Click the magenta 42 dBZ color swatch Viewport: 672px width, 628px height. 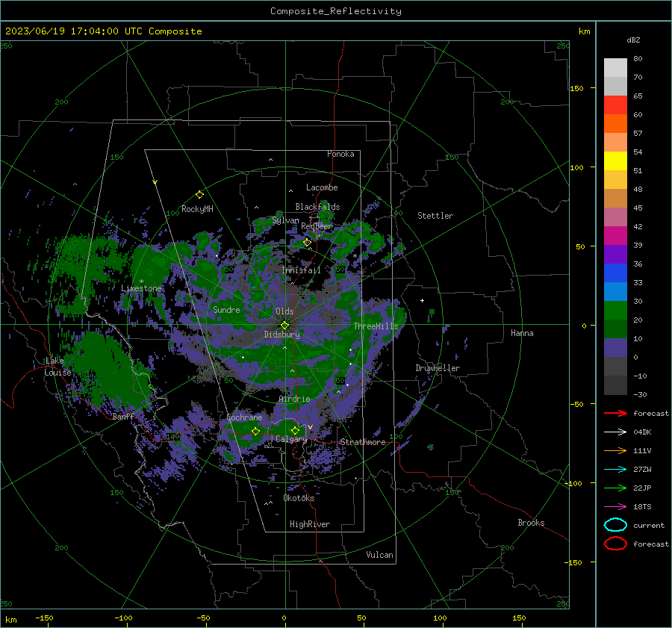615,236
